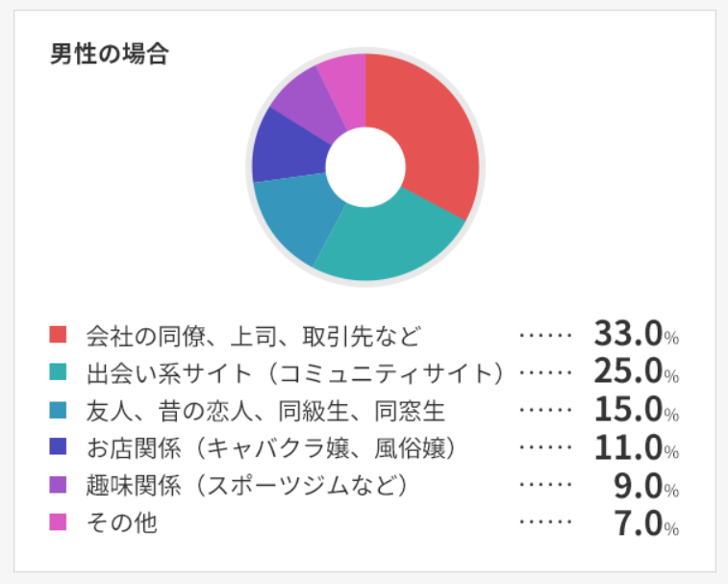Image resolution: width=728 pixels, height=584 pixels.
Task: Click the purple legend swatch for 趣味関係
Action: click(58, 485)
